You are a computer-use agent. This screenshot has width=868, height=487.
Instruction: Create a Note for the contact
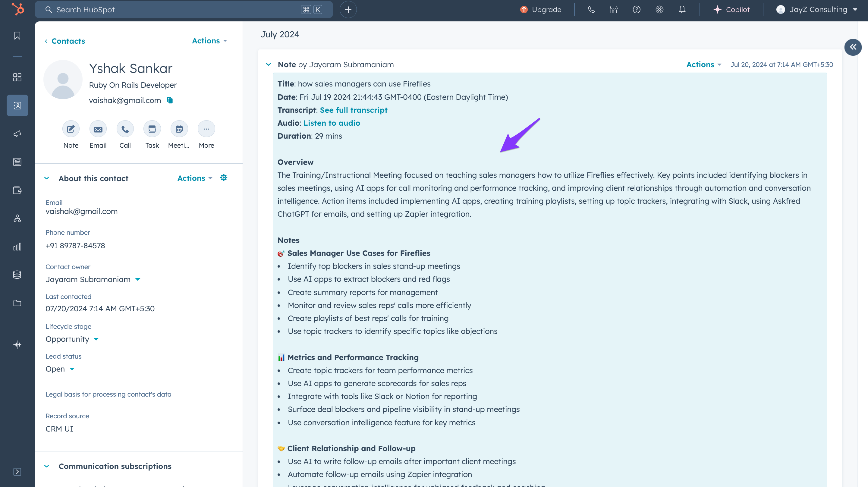pos(71,129)
